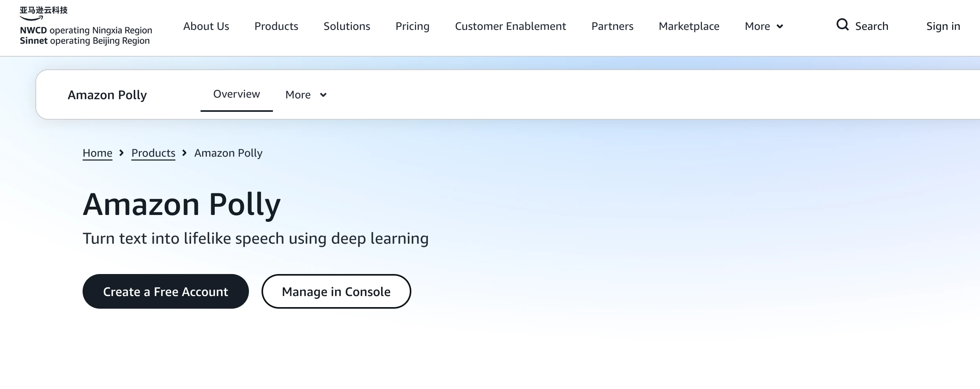
Task: Click 'Turn text into lifelike speech' tagline
Action: pos(256,239)
